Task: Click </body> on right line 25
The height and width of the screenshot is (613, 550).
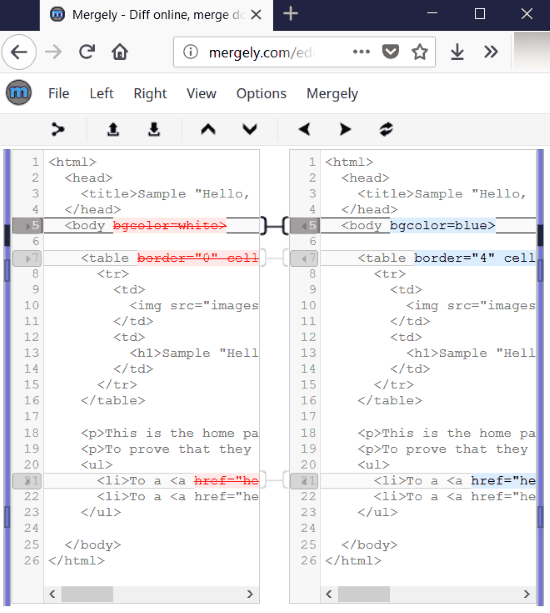Action: pos(369,545)
